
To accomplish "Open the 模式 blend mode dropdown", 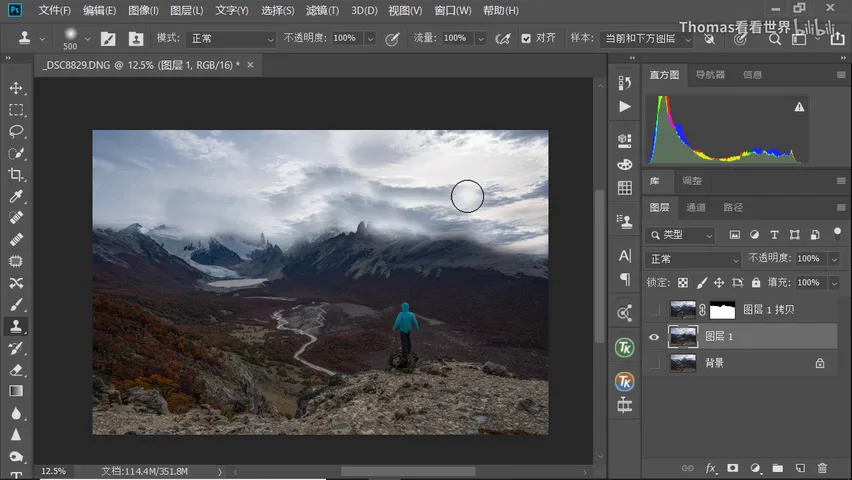I will [x=231, y=39].
